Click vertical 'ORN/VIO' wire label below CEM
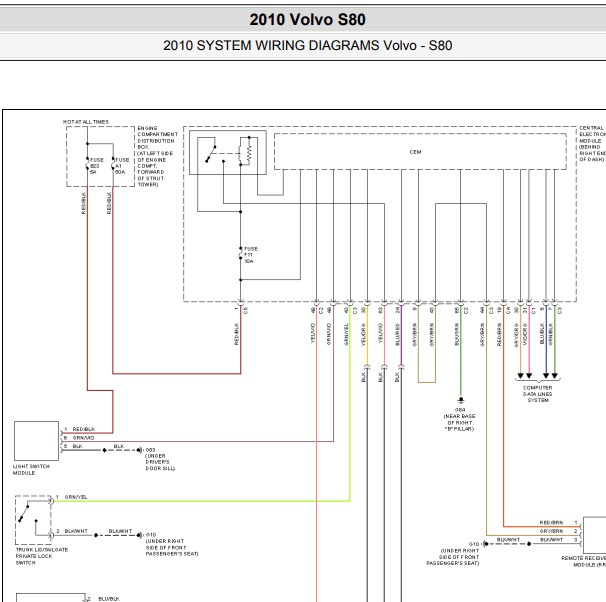Screen dimensions: 606x602 [x=329, y=334]
